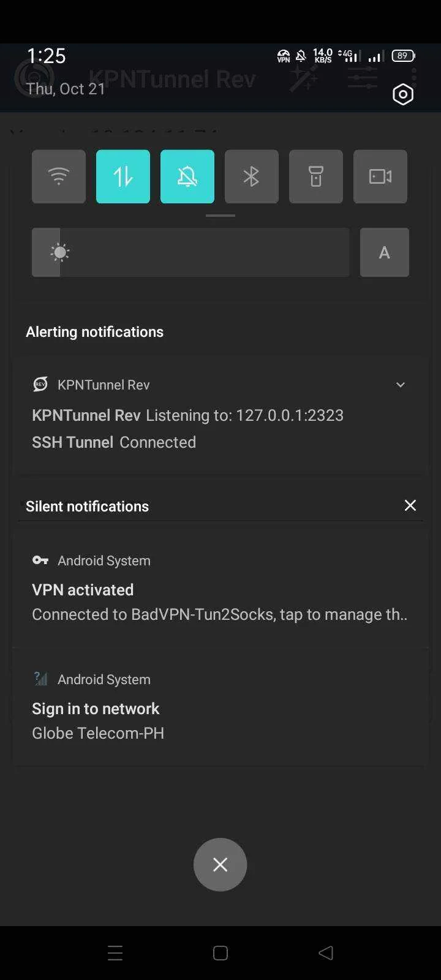Open recent apps navigation button

115,953
